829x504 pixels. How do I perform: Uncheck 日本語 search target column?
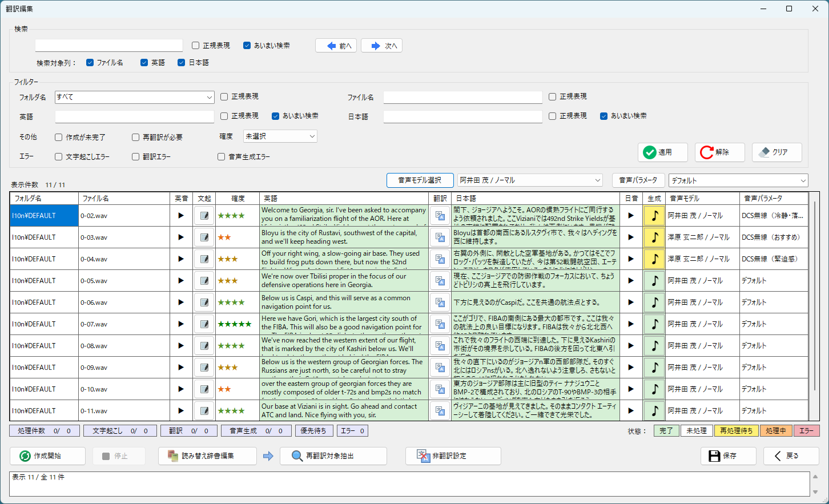click(182, 63)
